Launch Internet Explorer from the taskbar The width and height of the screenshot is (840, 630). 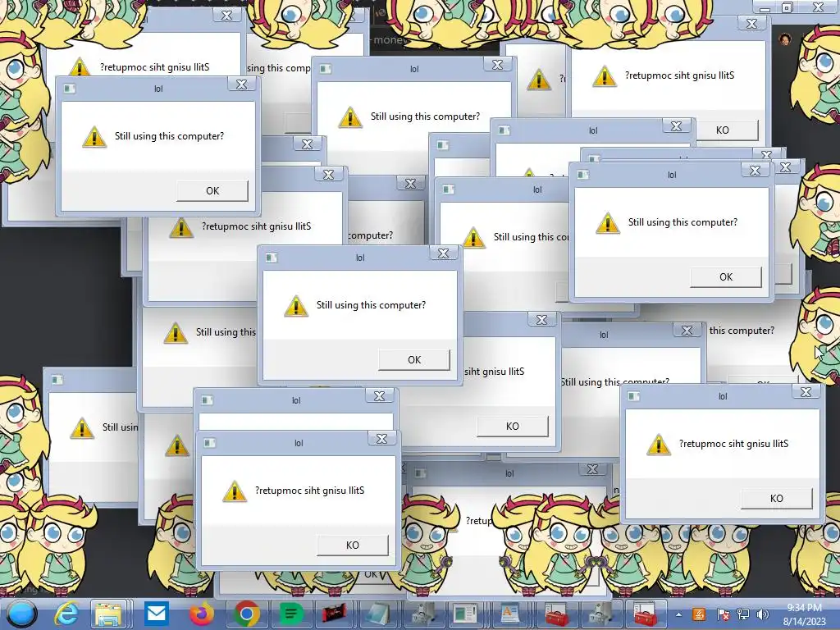(67, 614)
